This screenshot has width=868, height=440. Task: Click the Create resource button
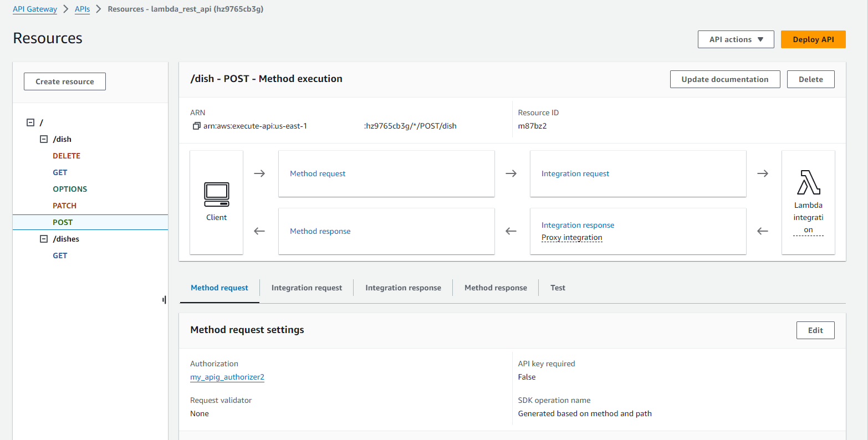point(65,81)
